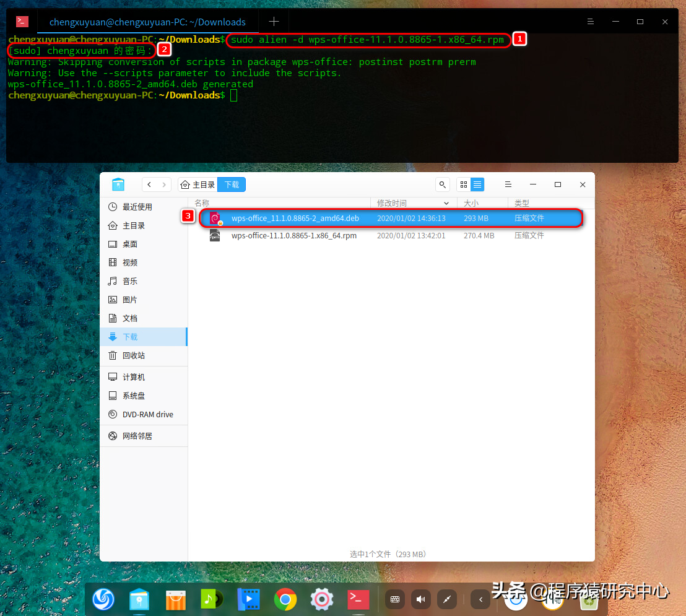Open 最近使用 in sidebar

[x=144, y=207]
